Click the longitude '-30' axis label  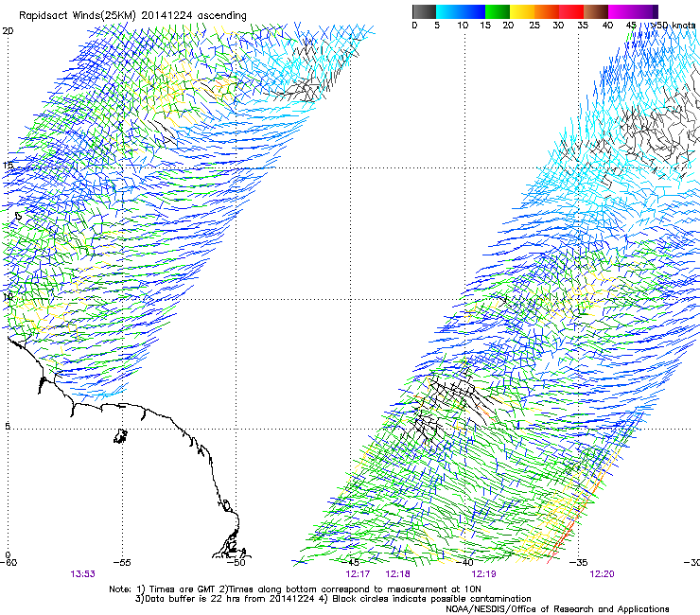point(691,562)
